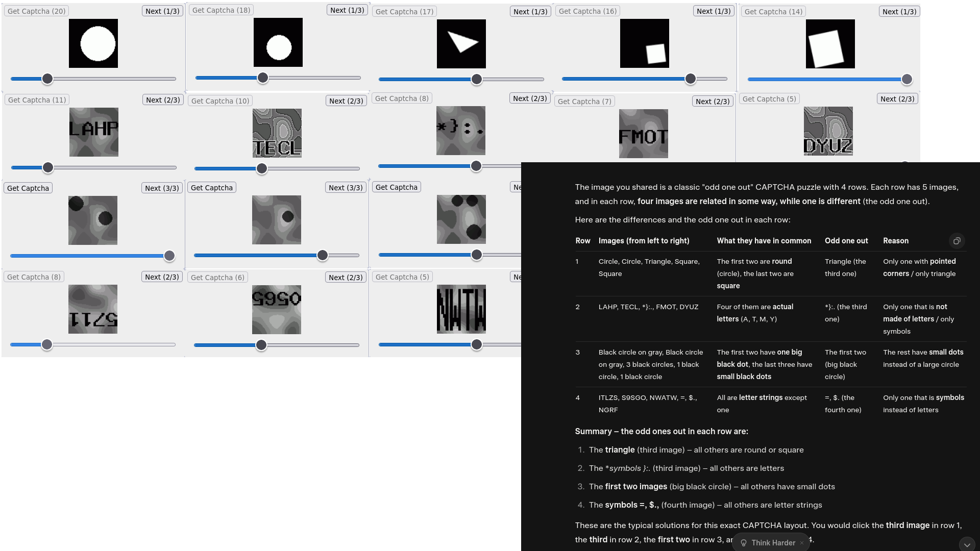Click slider handle below the TECL captcha
Image resolution: width=980 pixels, height=551 pixels.
point(262,168)
